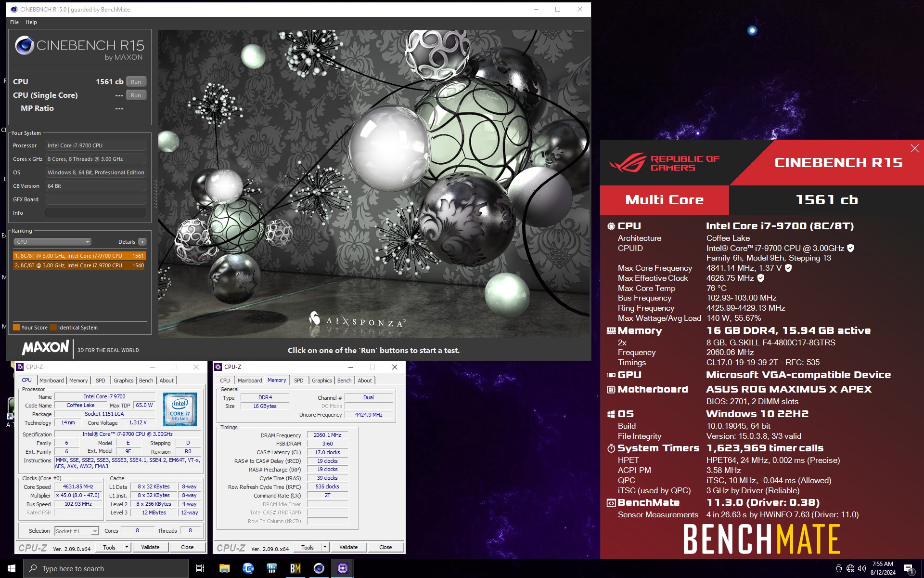Click the Cinebench sphere logo in the title bar
The width and height of the screenshot is (924, 578).
tap(14, 9)
